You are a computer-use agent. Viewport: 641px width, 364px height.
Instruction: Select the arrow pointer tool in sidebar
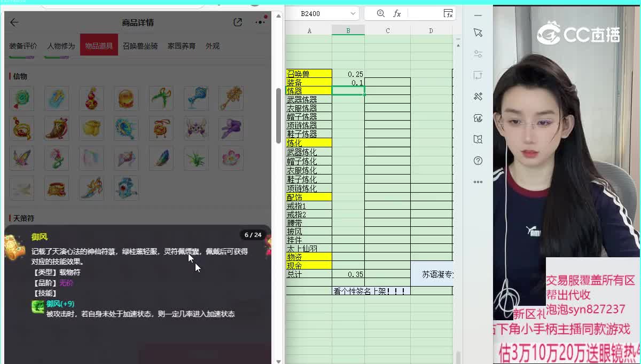coord(478,33)
